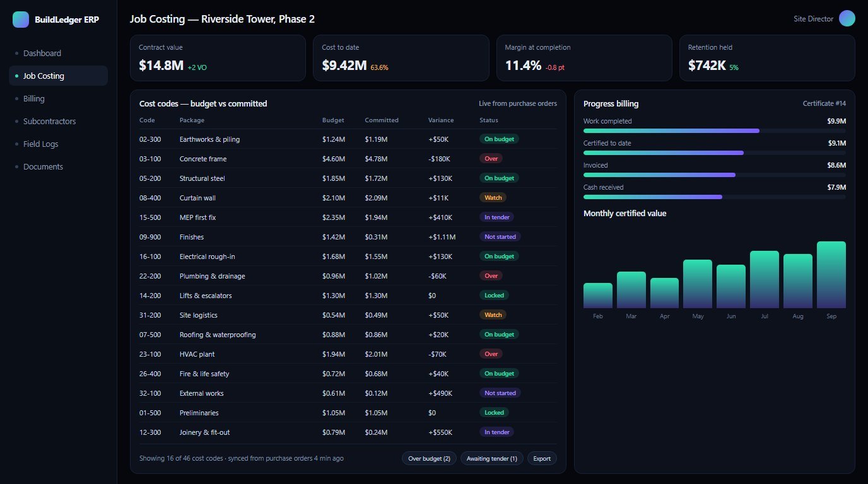
Task: Open the Subcontractors section
Action: point(58,122)
